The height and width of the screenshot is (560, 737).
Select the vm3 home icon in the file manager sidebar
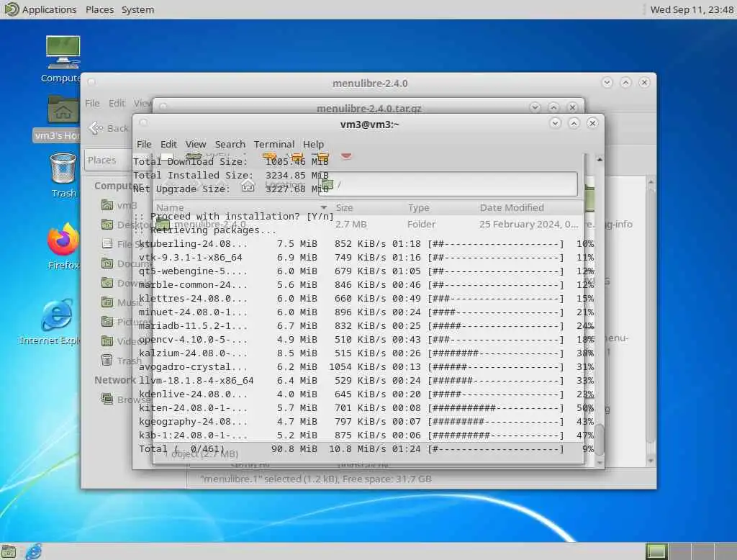[x=107, y=205]
